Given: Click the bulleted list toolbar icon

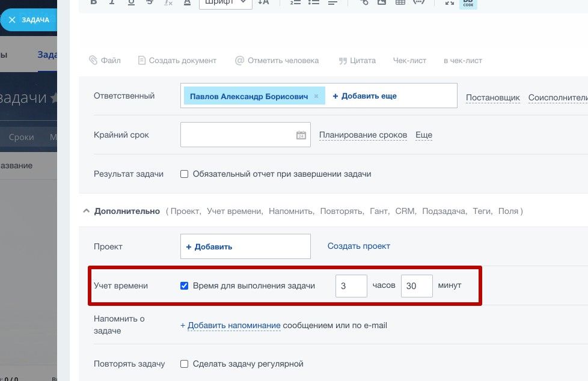Looking at the screenshot, I should point(313,2).
